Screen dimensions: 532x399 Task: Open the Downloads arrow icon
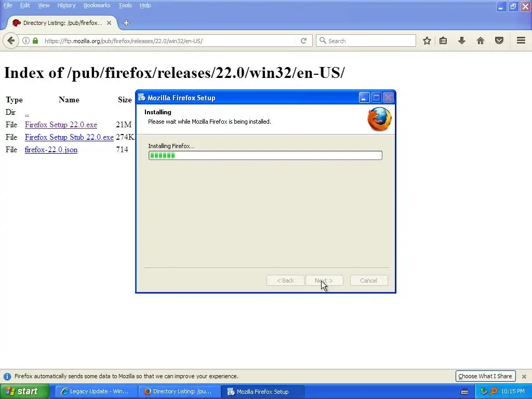462,41
